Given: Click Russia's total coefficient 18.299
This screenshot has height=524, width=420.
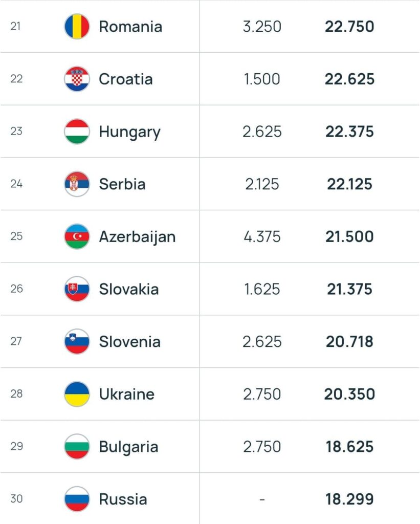Looking at the screenshot, I should pos(349,499).
